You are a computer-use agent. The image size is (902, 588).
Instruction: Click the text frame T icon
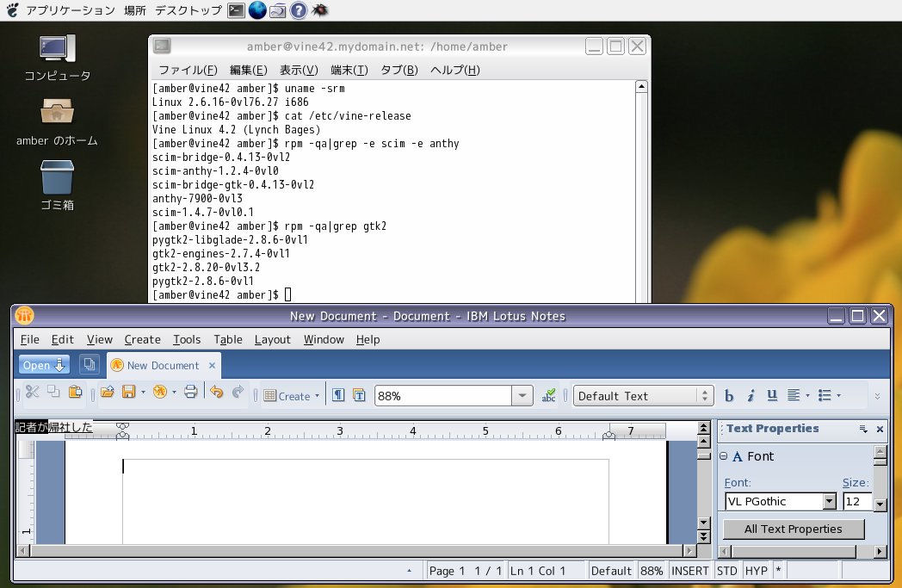point(359,395)
